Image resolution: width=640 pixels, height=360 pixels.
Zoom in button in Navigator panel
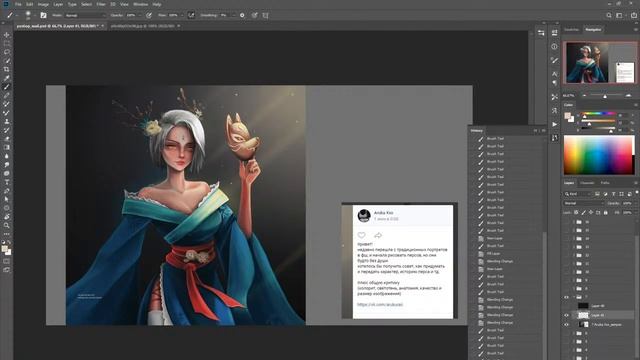[628, 96]
